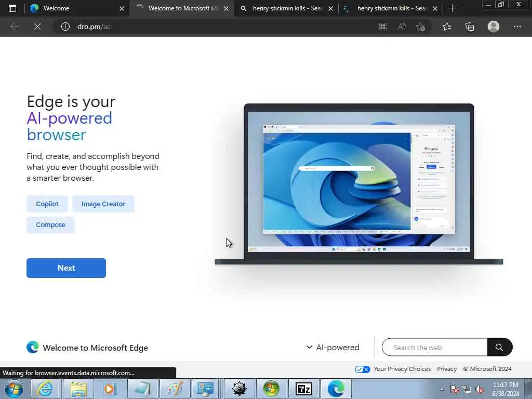
Task: Click the privacy choices toggle icon
Action: tap(362, 369)
